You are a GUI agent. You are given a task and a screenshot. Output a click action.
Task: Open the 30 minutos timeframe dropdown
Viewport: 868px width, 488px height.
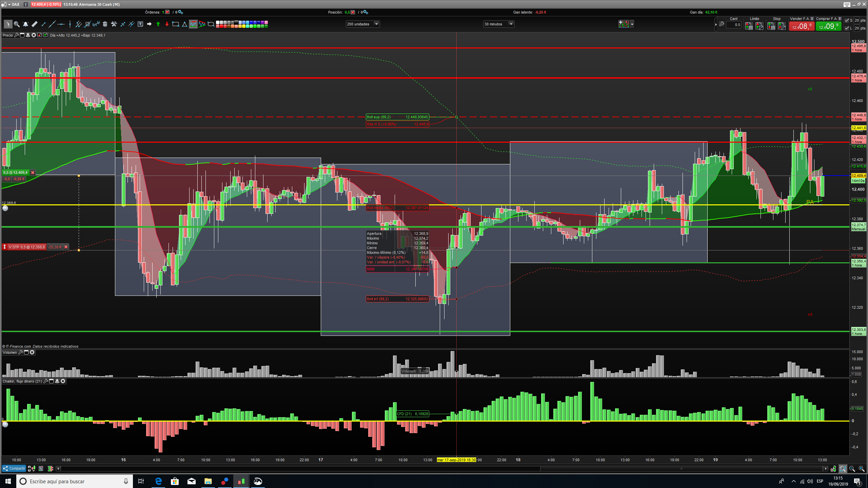coord(511,24)
